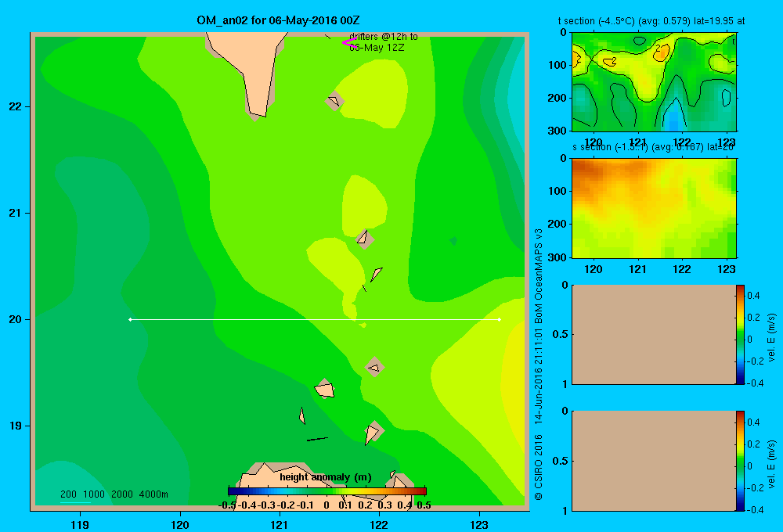This screenshot has width=783, height=532.
Task: Click the 'BoM OceanMAPS v3' vertical label
Action: coord(539,276)
